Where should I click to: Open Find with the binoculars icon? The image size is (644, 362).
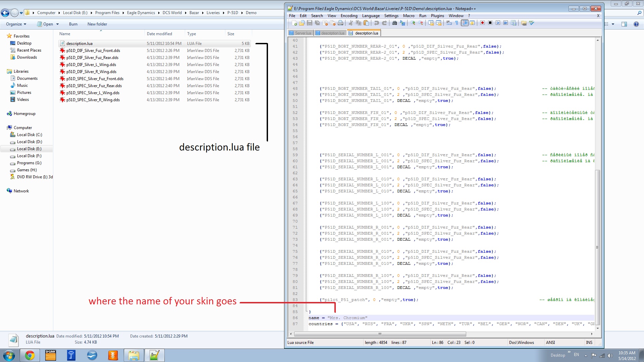coord(394,23)
